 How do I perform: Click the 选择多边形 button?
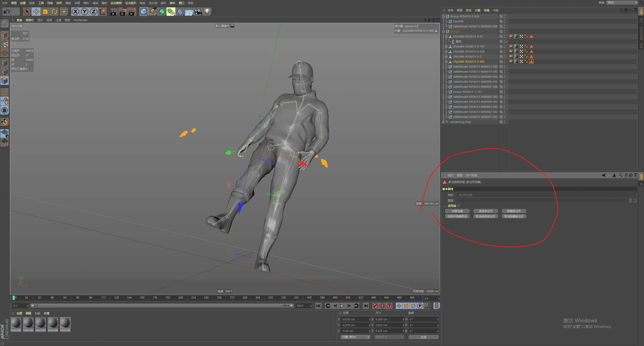(485, 211)
